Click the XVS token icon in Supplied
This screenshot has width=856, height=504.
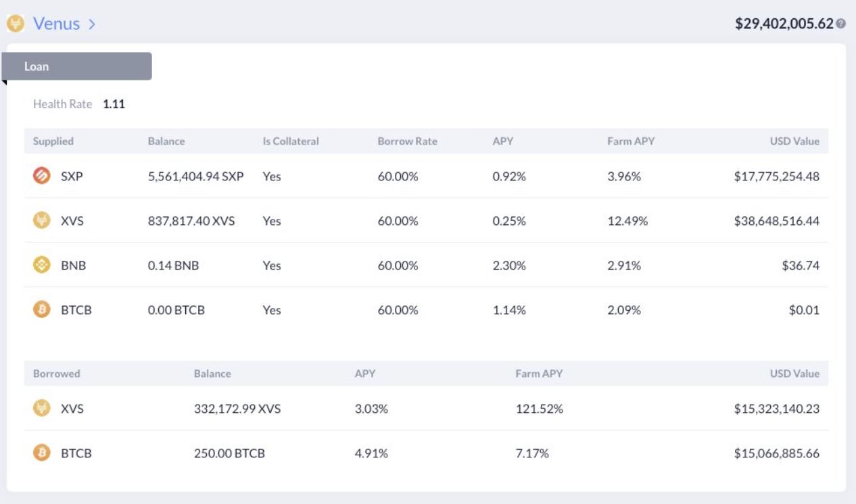[x=42, y=221]
